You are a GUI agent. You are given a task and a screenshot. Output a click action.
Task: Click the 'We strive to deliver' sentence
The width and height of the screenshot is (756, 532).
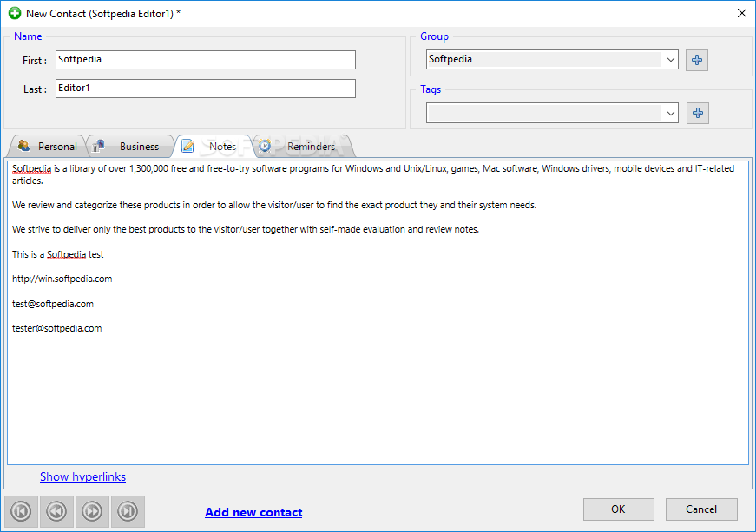point(246,229)
